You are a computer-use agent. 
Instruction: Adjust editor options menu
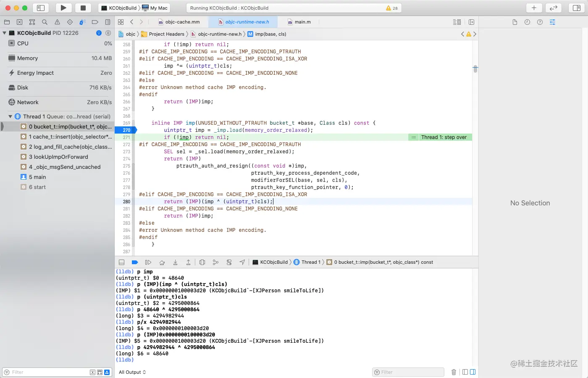457,22
